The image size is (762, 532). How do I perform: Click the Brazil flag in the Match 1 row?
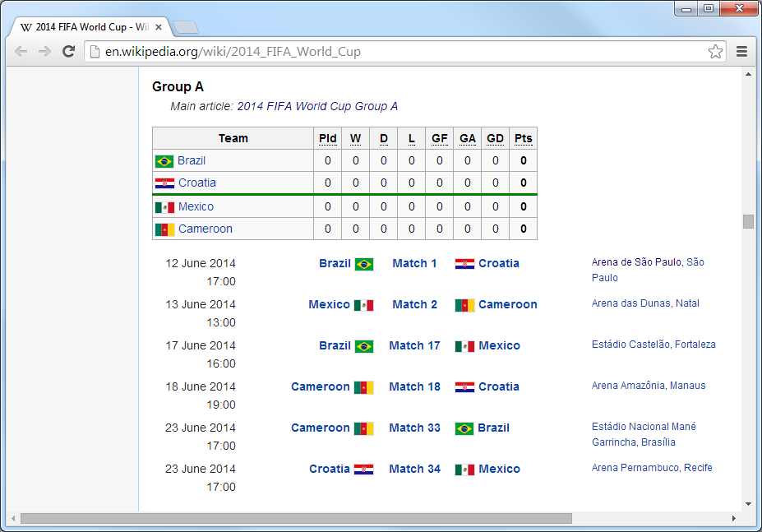coord(364,264)
